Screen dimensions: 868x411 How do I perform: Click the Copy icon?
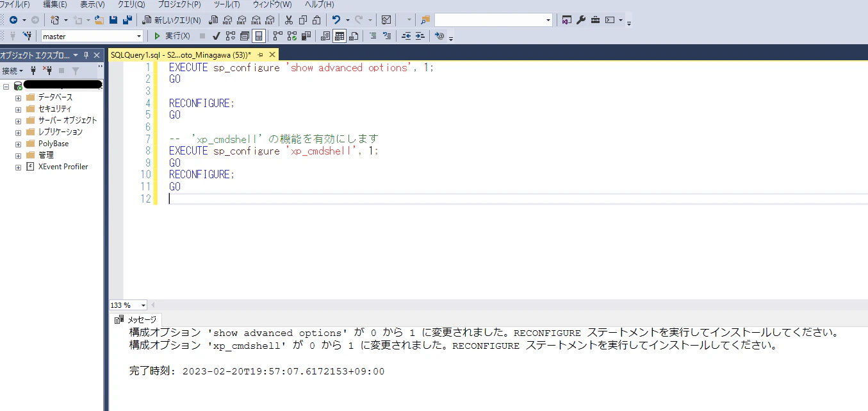pyautogui.click(x=303, y=20)
